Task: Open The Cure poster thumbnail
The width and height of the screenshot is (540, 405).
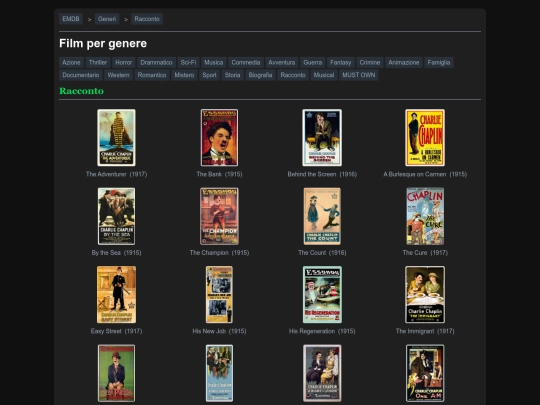Action: point(425,216)
